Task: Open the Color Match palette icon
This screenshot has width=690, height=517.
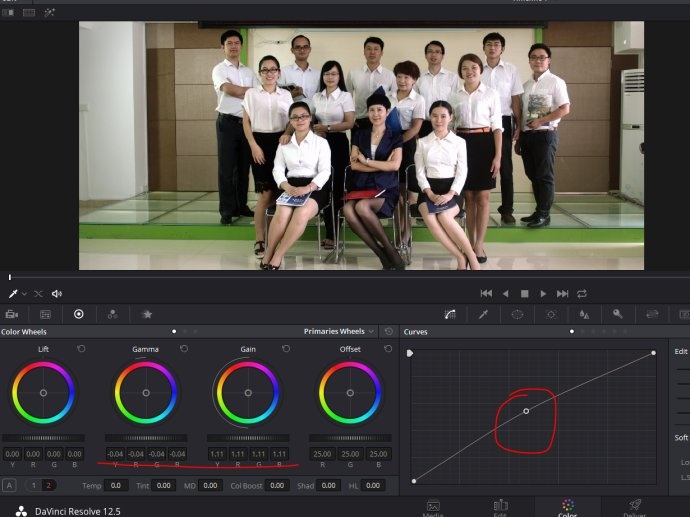Action: pyautogui.click(x=45, y=314)
